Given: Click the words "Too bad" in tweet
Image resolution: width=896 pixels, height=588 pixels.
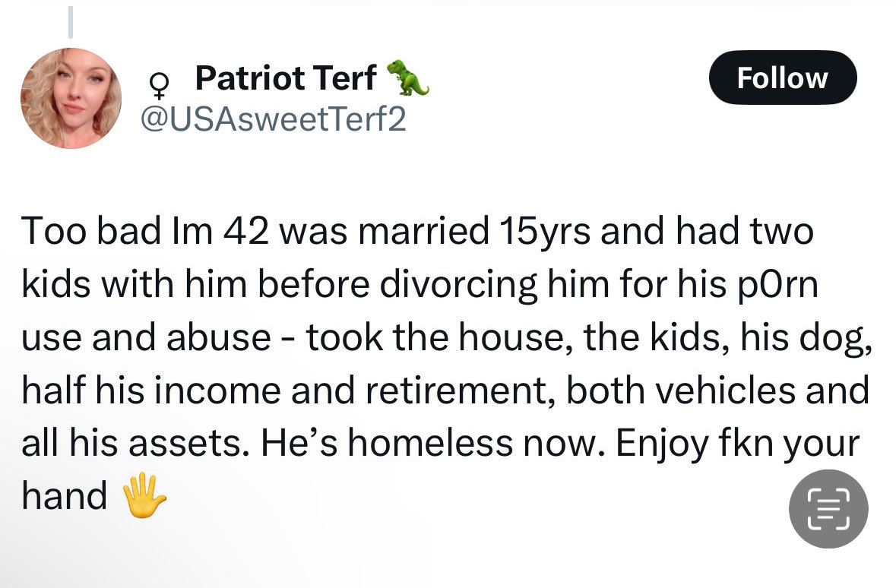Looking at the screenshot, I should (x=74, y=232).
